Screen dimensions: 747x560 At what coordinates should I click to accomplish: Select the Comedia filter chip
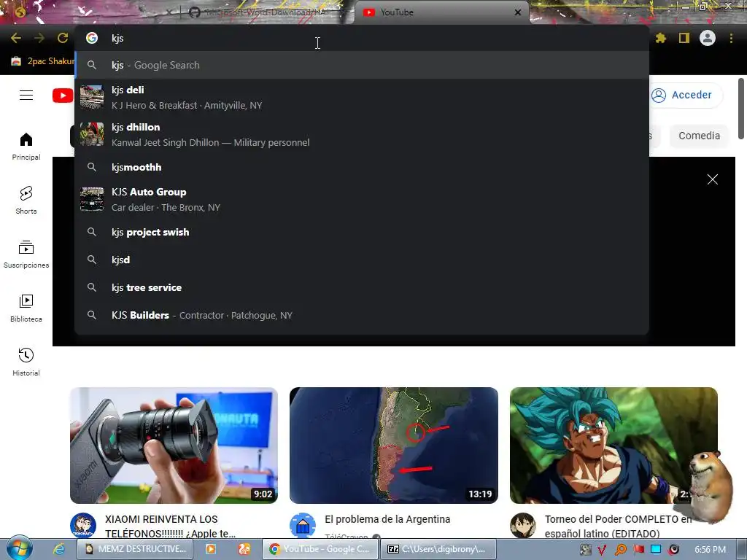699,136
